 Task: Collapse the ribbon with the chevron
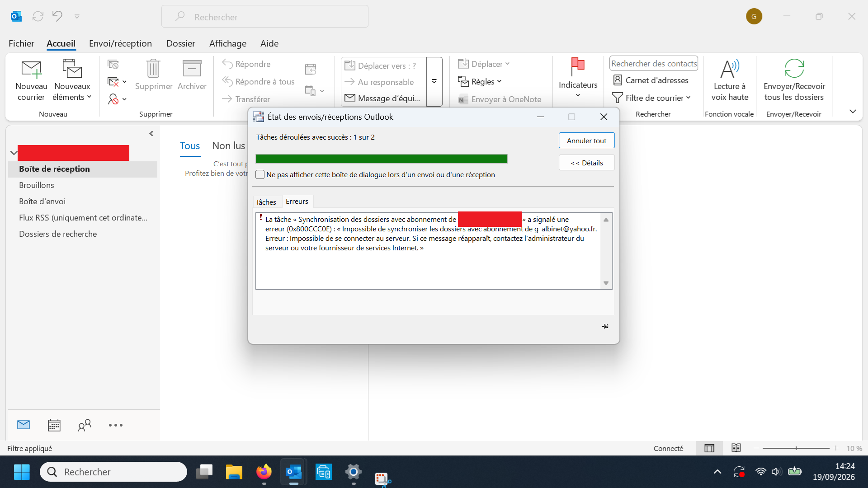point(853,111)
